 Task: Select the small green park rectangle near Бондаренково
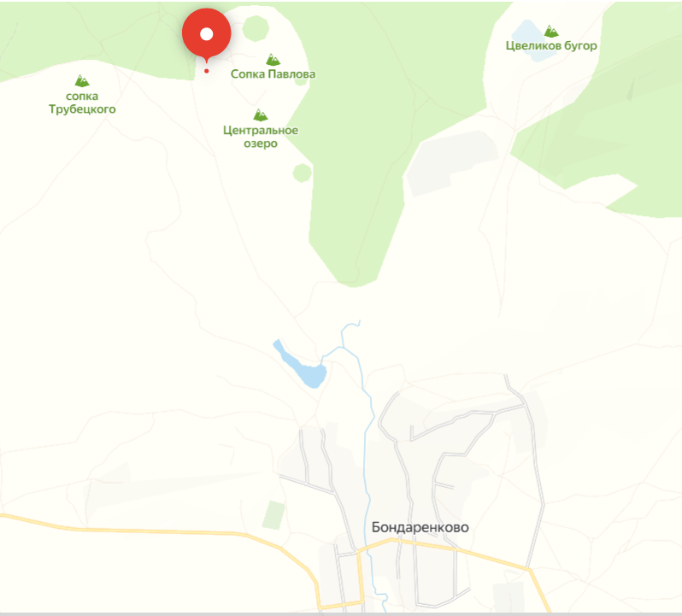(x=273, y=514)
